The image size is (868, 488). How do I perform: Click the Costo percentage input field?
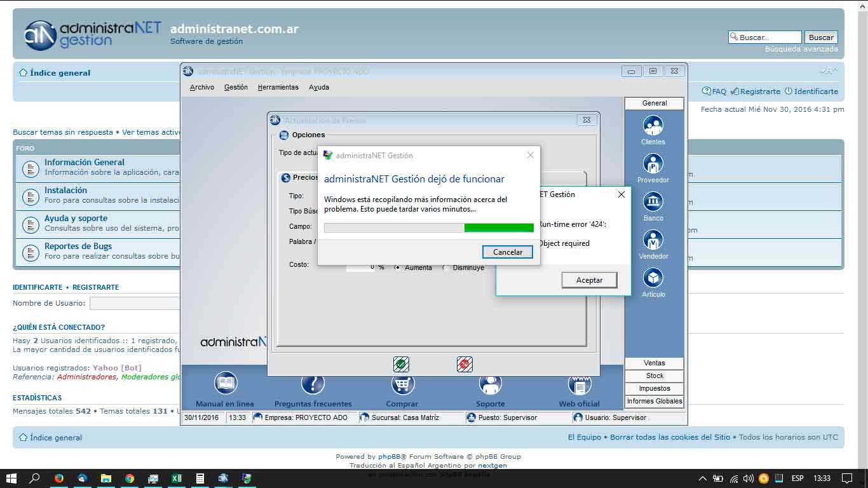pos(362,268)
